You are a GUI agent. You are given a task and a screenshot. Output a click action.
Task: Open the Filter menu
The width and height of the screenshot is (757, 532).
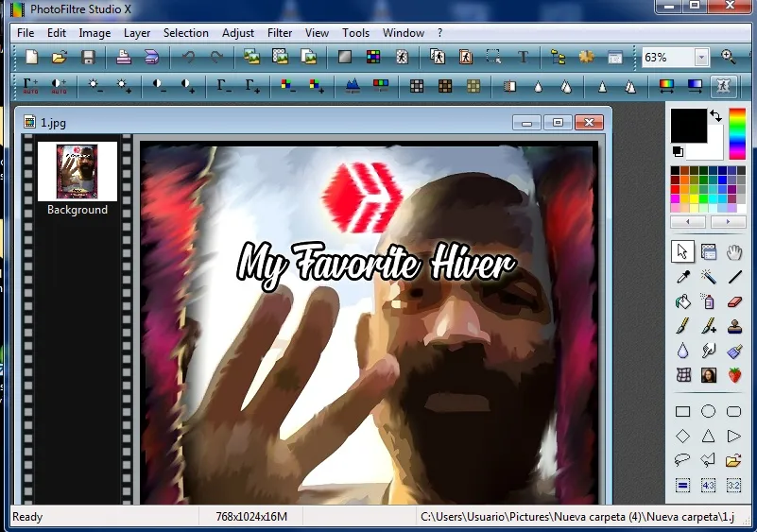click(x=280, y=33)
